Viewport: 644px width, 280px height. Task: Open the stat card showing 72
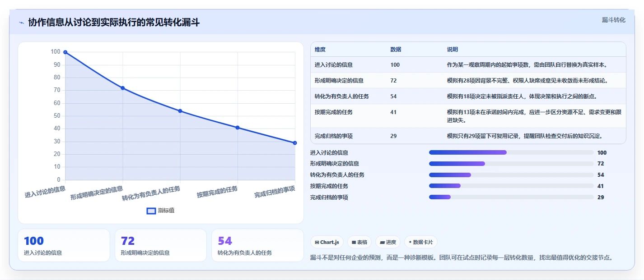(161, 245)
